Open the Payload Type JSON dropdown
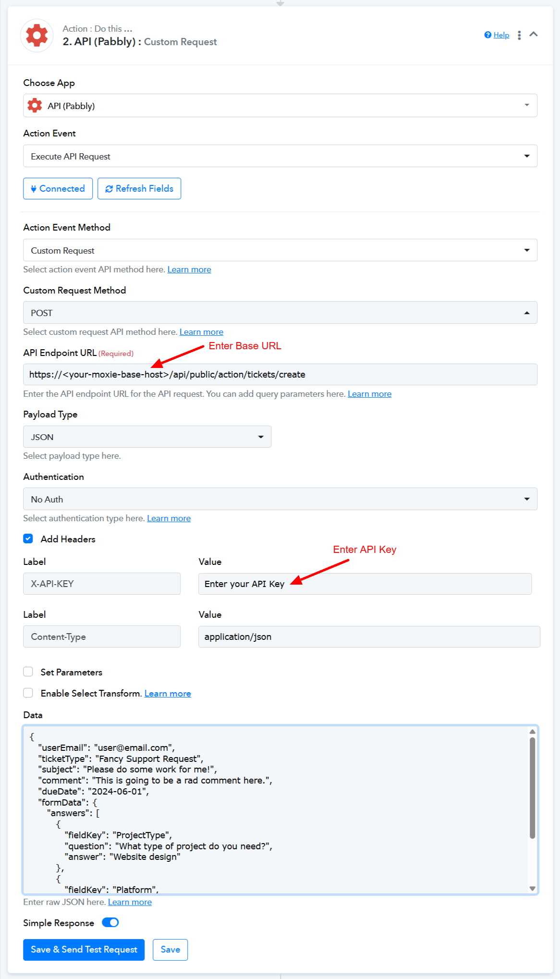The height and width of the screenshot is (979, 560). (x=147, y=437)
